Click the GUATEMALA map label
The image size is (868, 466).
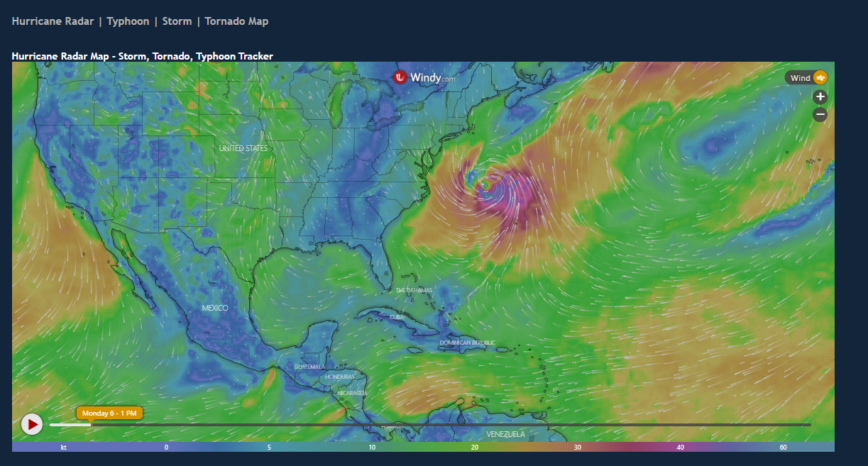[309, 367]
